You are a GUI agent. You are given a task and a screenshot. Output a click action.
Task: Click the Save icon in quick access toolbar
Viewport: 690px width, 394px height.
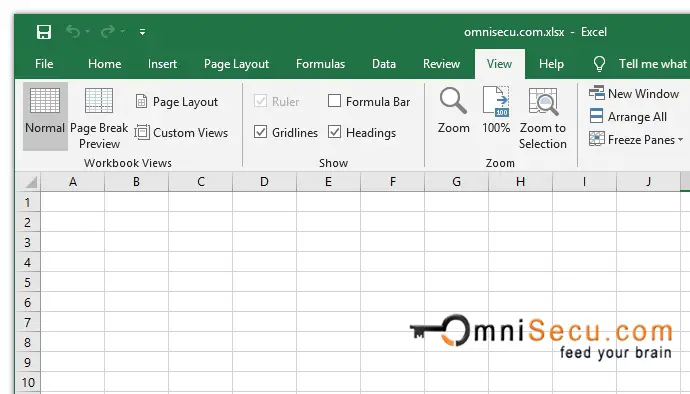pyautogui.click(x=44, y=32)
